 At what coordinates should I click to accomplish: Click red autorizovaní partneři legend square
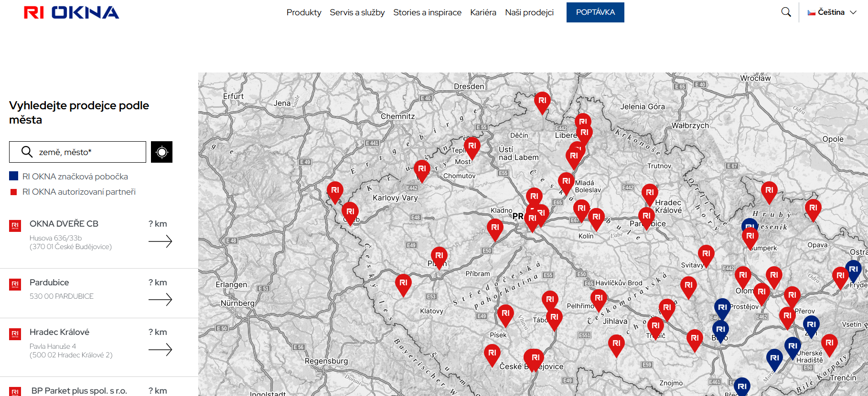click(x=13, y=192)
